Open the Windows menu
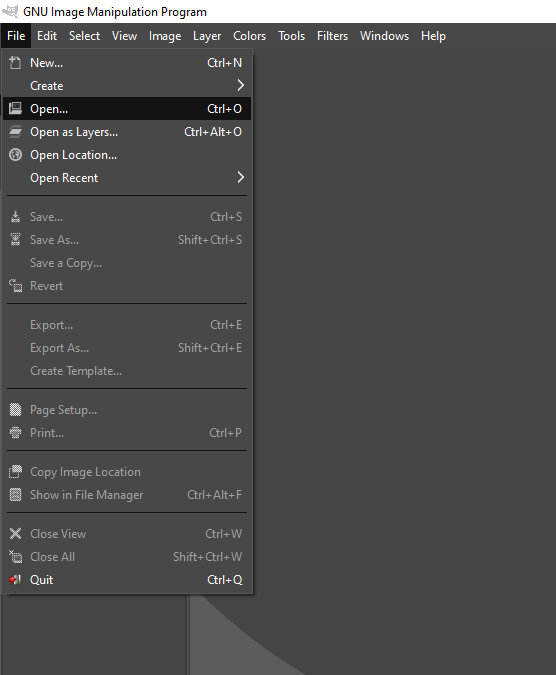The image size is (556, 675). point(384,36)
